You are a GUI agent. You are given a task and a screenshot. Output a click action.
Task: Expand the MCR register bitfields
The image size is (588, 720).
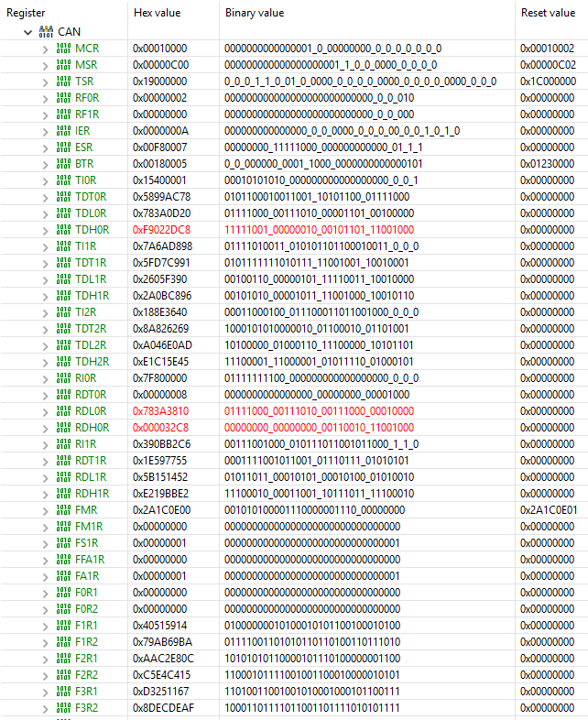45,49
